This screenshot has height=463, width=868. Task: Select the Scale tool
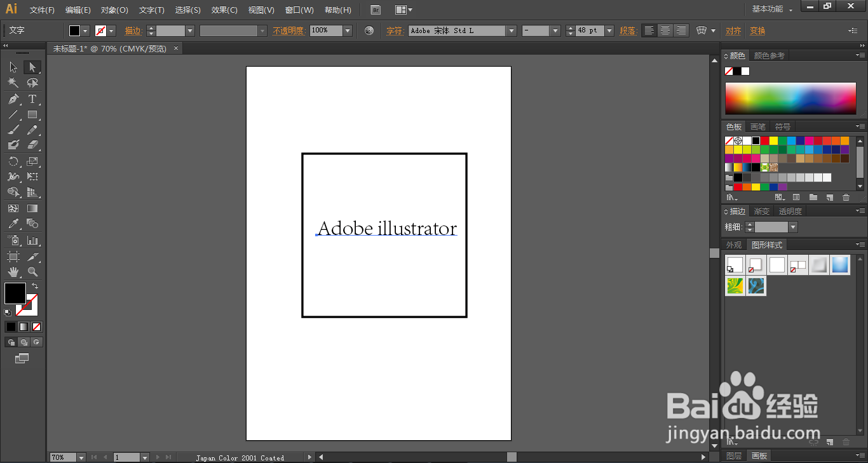pos(32,161)
